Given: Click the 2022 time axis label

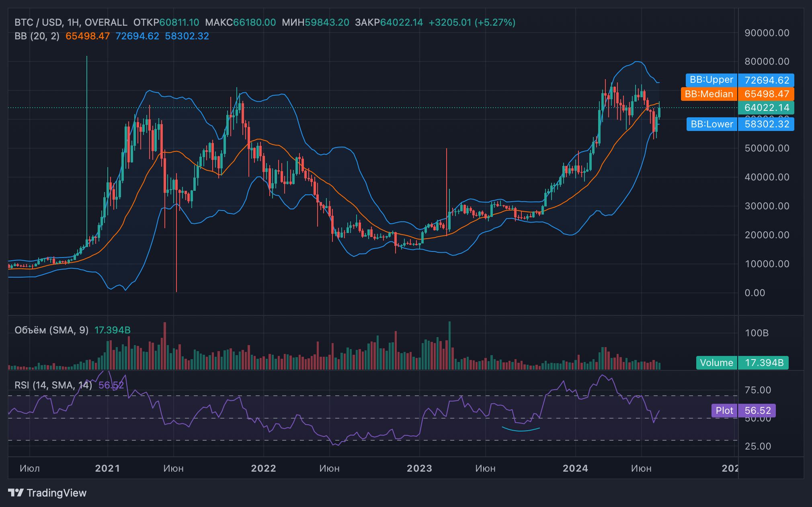Looking at the screenshot, I should point(263,468).
